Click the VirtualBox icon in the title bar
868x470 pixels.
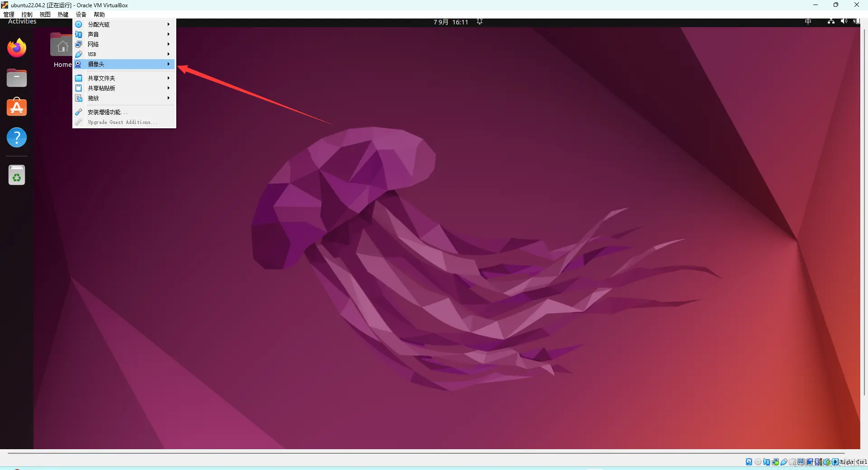point(5,5)
